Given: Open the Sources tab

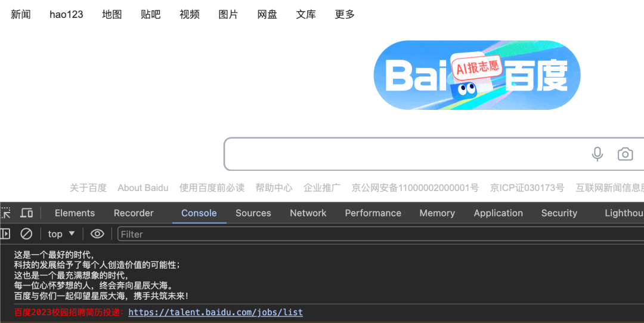Looking at the screenshot, I should [253, 213].
